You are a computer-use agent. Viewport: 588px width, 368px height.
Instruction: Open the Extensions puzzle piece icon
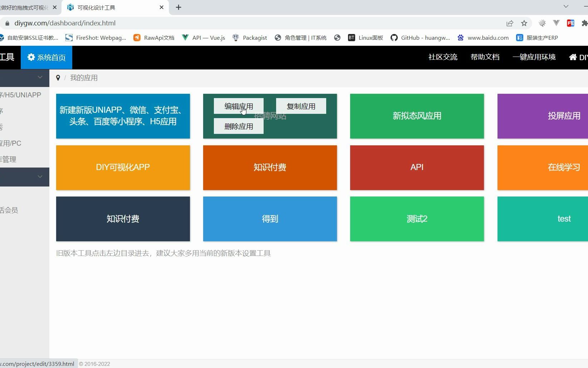(x=584, y=23)
